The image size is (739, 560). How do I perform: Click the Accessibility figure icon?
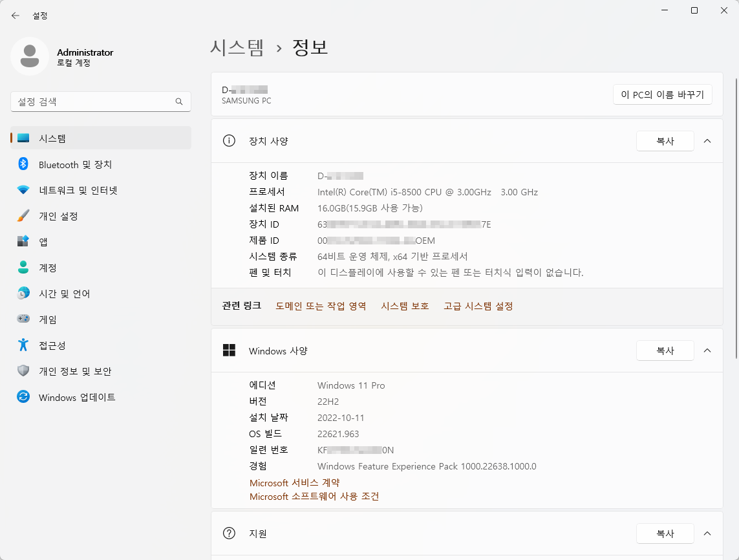click(x=23, y=345)
